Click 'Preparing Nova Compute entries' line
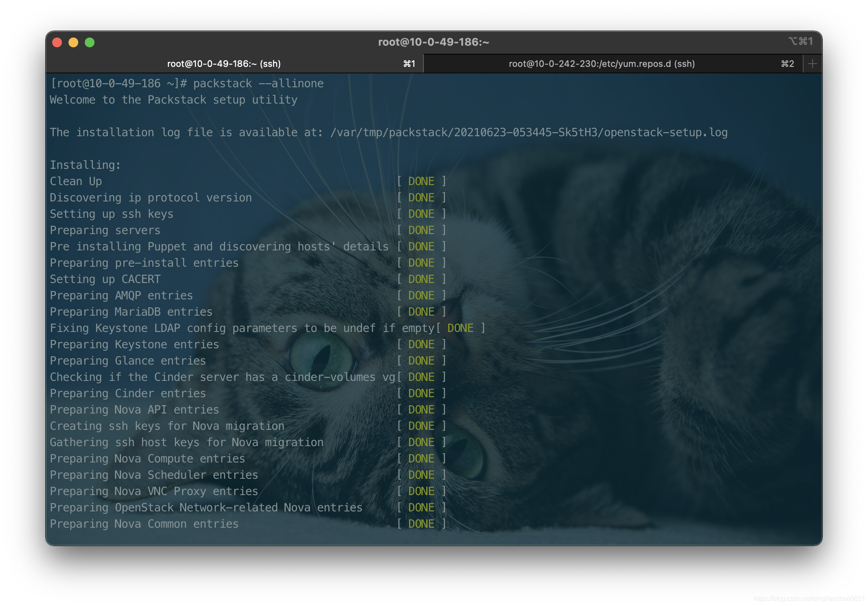The image size is (868, 606). (x=148, y=459)
